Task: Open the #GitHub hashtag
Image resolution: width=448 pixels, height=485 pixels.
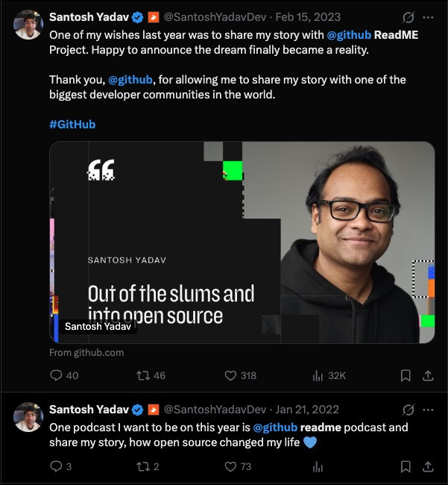Action: [x=72, y=125]
